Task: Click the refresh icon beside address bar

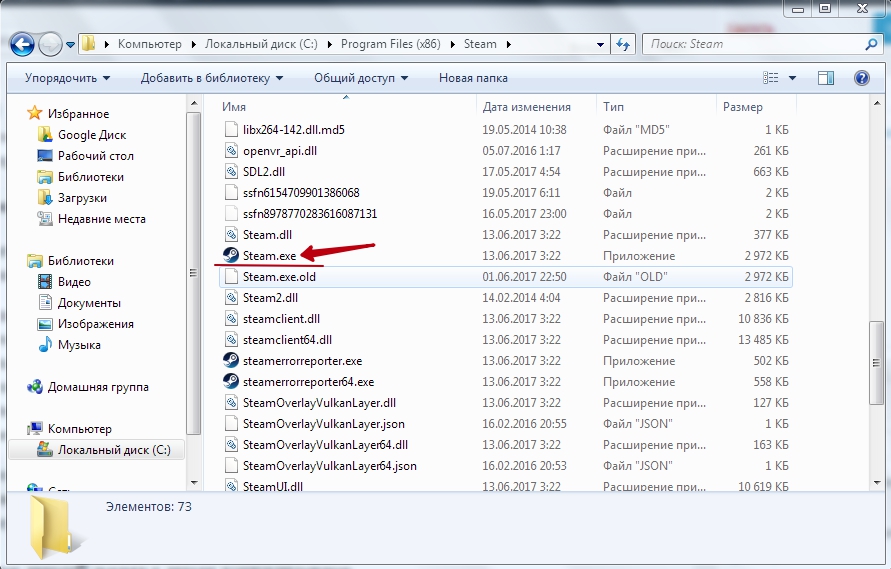Action: click(x=624, y=44)
